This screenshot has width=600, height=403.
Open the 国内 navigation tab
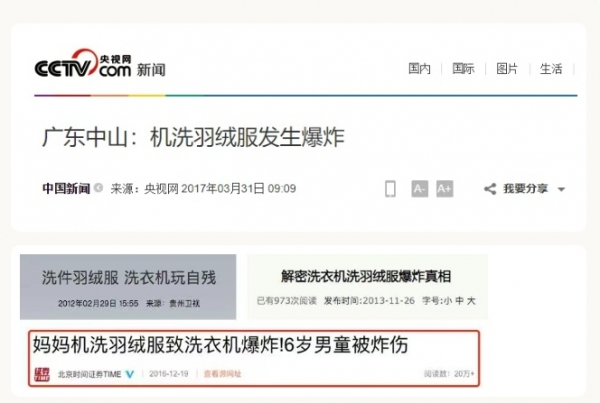click(419, 69)
